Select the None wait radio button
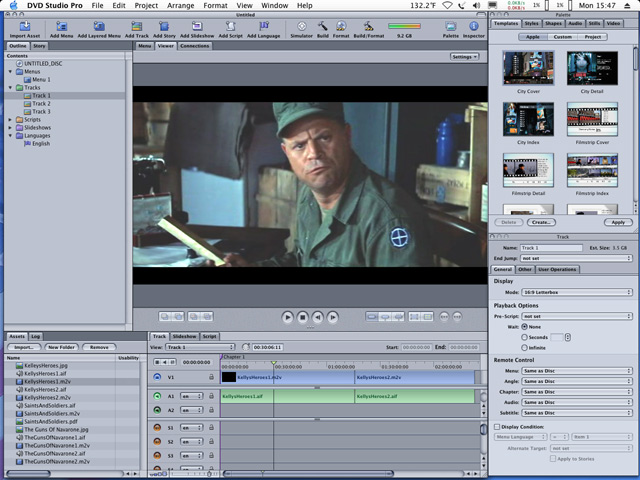This screenshot has width=640, height=480. point(524,327)
